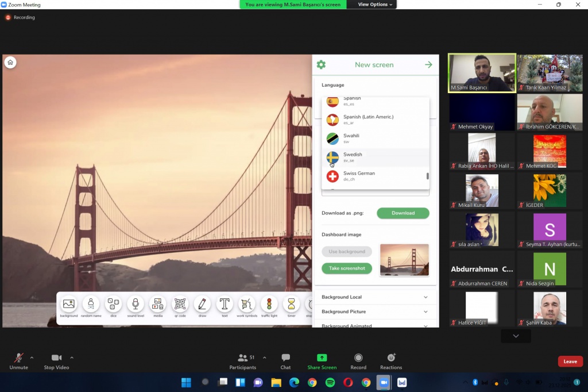This screenshot has width=588, height=392.
Task: Open settings gear in New screen panel
Action: (321, 64)
